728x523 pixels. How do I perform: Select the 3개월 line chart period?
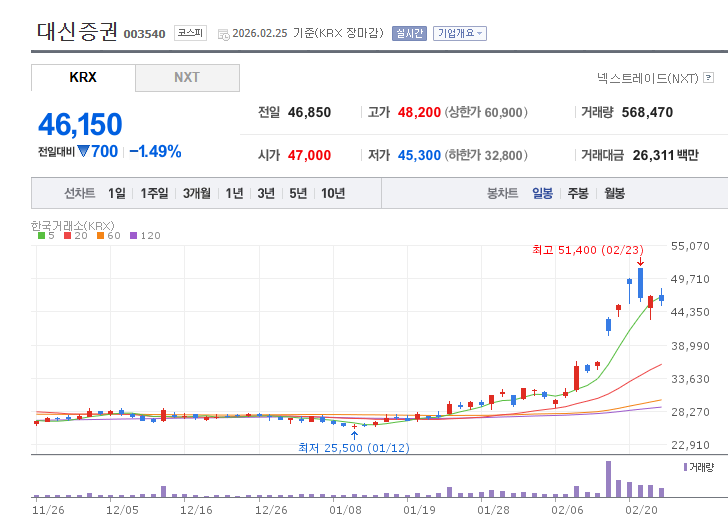[197, 193]
